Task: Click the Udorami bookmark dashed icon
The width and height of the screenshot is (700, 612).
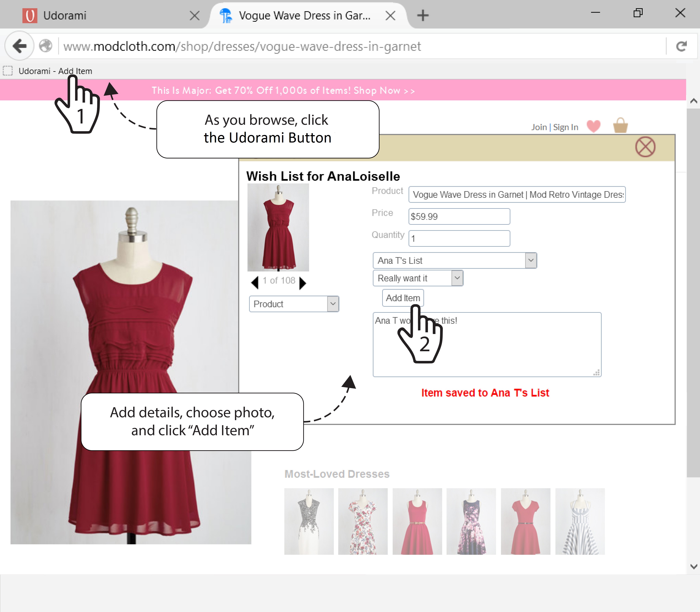Action: [8, 71]
